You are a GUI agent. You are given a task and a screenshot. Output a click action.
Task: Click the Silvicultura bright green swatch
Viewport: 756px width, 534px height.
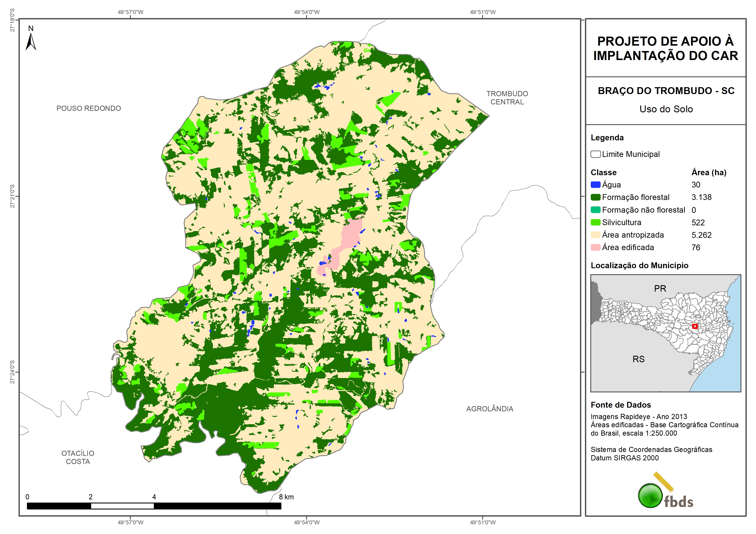click(595, 222)
